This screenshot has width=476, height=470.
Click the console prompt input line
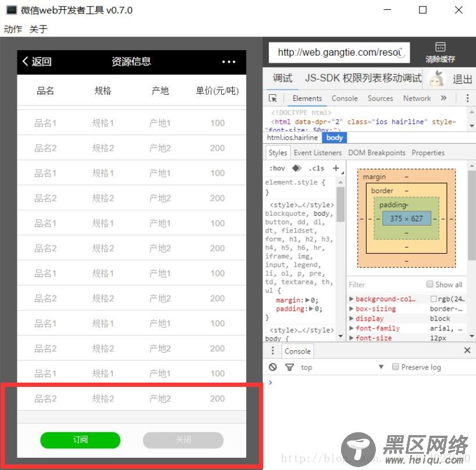click(x=369, y=383)
